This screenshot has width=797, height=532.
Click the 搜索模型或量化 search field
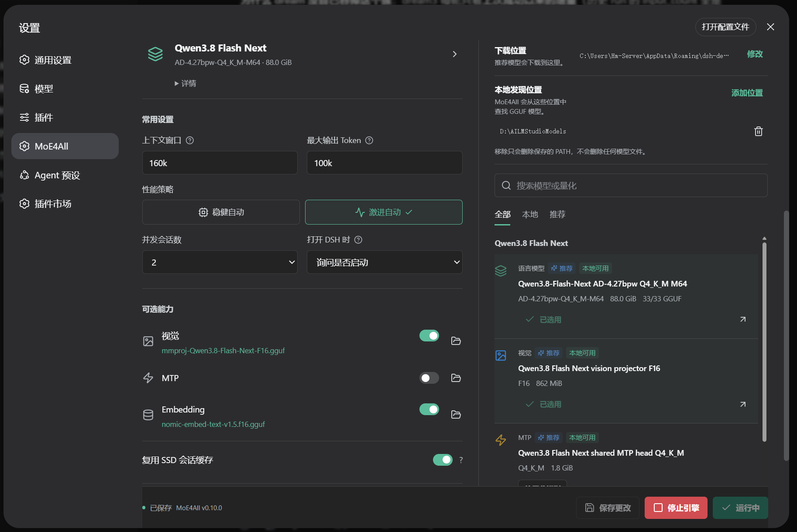click(631, 186)
